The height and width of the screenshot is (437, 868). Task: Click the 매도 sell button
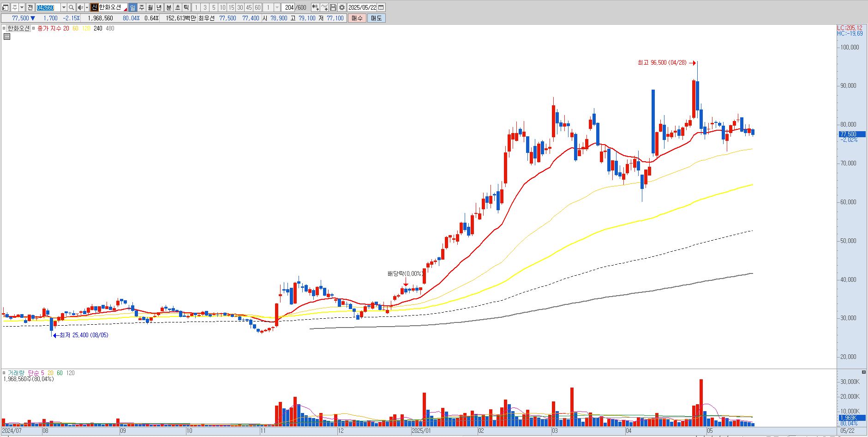[x=376, y=18]
